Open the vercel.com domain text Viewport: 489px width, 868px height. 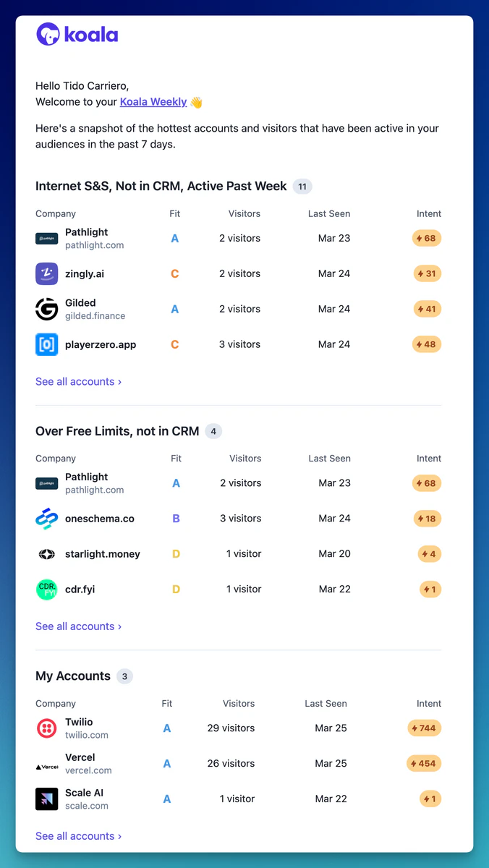(88, 770)
